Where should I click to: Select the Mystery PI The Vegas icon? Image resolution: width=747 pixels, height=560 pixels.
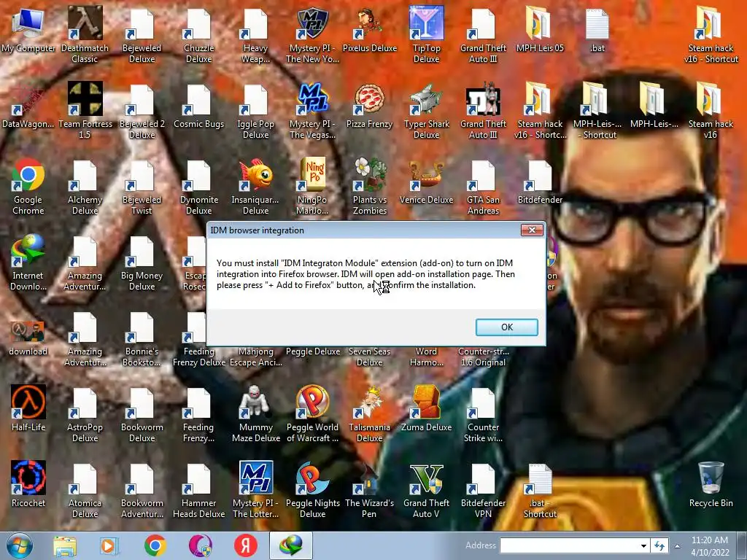pyautogui.click(x=312, y=111)
